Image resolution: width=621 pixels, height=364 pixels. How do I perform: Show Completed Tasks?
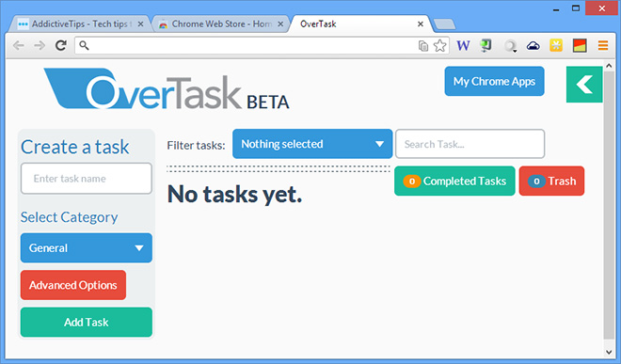tap(454, 181)
